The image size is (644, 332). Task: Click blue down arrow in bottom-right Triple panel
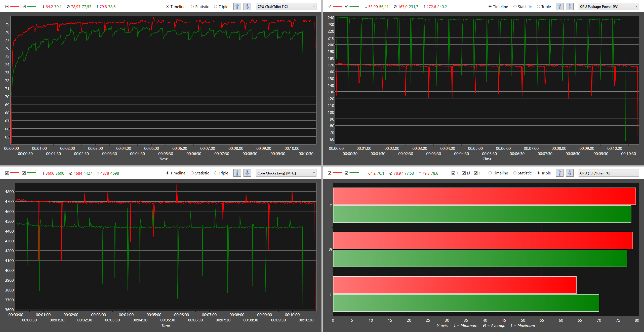570,173
